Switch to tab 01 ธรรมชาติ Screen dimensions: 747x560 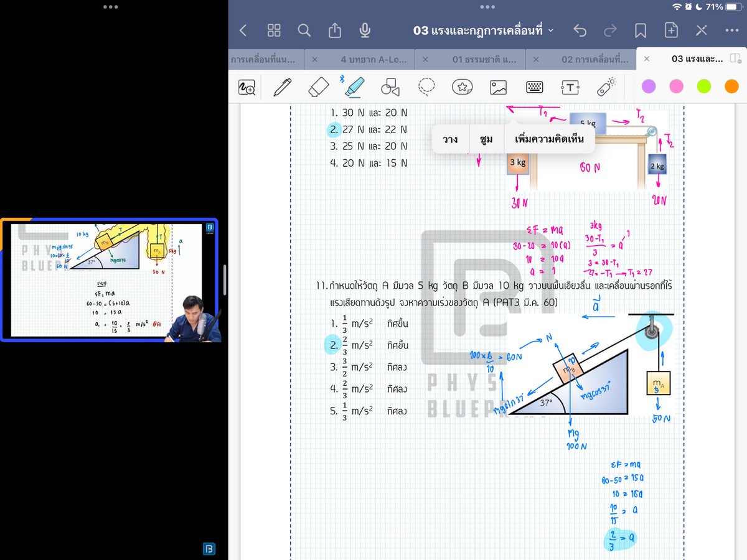click(x=484, y=59)
